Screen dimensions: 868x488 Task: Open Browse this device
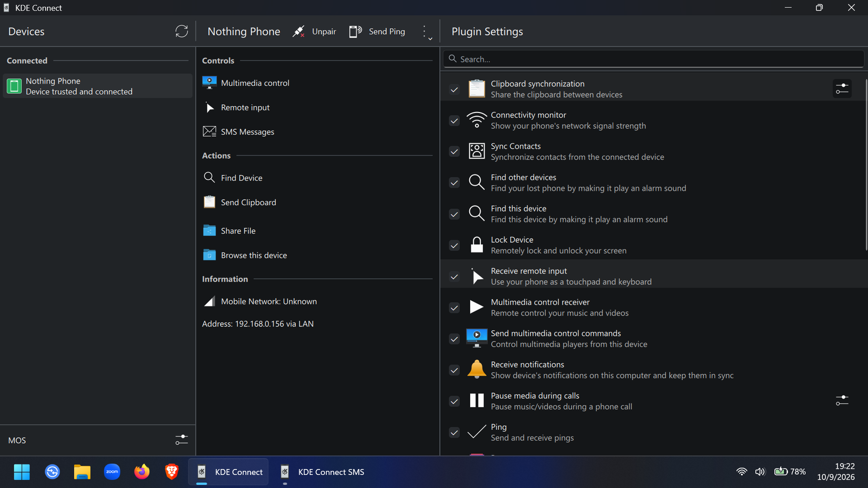click(317, 255)
